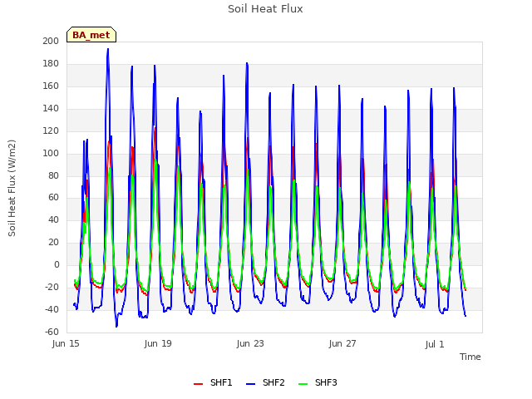532x399 pixels.
Task: Click the -40 y-axis tick label
Action: click(52, 309)
